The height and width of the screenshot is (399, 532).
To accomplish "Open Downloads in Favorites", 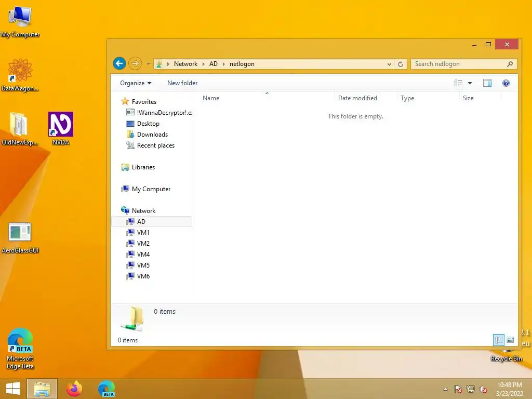I will [x=152, y=135].
